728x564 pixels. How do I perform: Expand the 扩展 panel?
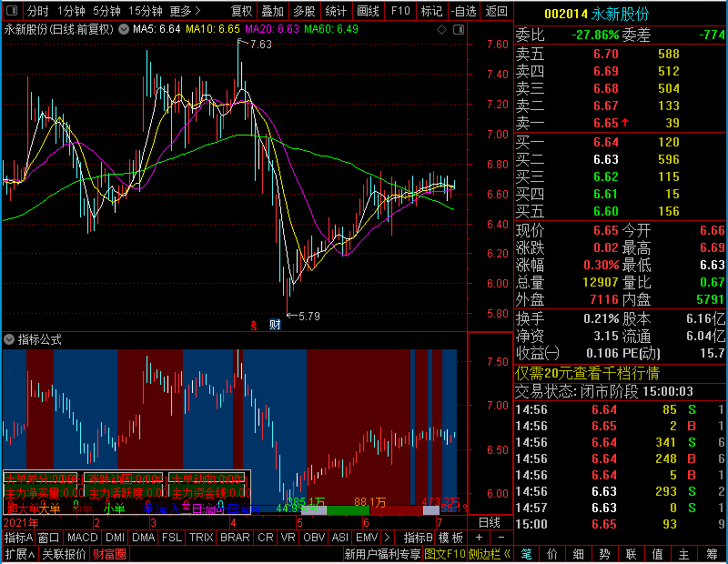click(x=19, y=554)
